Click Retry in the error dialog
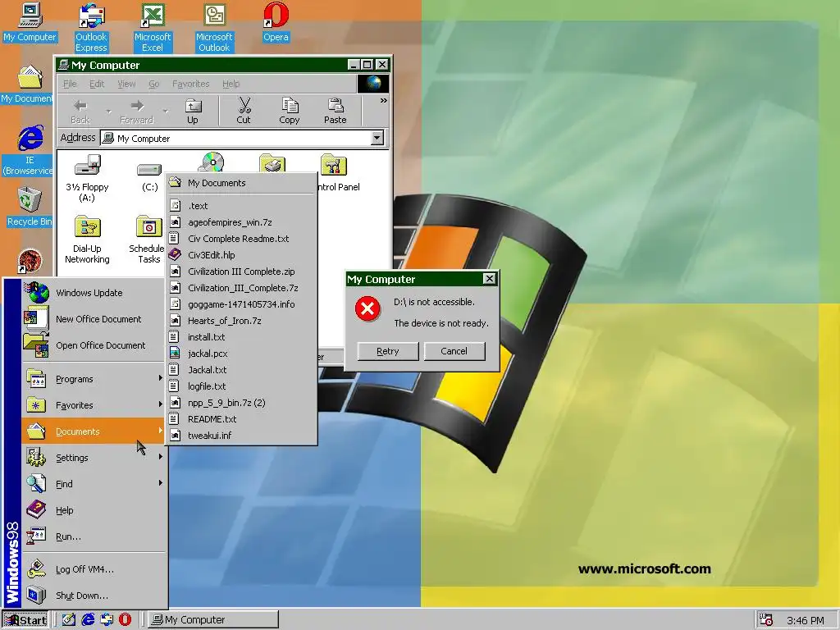Screen dimensions: 840x630 pyautogui.click(x=387, y=351)
